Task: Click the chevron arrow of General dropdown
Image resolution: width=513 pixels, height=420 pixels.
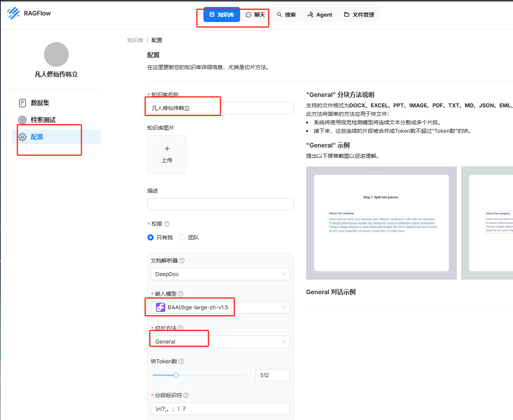Action: [284, 342]
